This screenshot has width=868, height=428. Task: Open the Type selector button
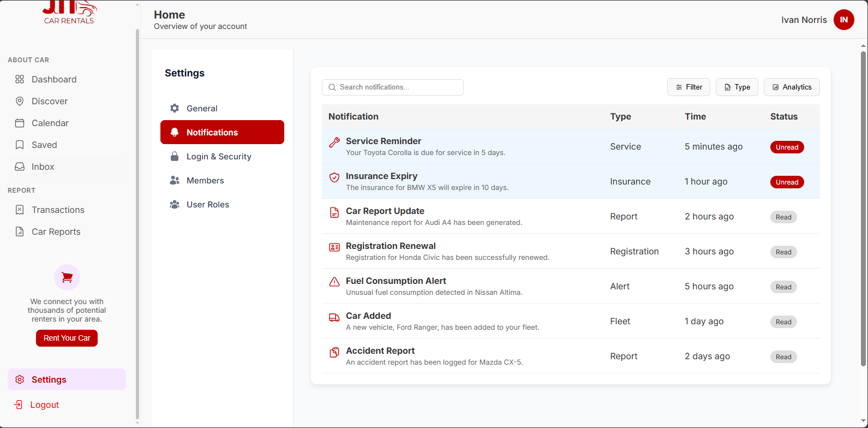737,87
